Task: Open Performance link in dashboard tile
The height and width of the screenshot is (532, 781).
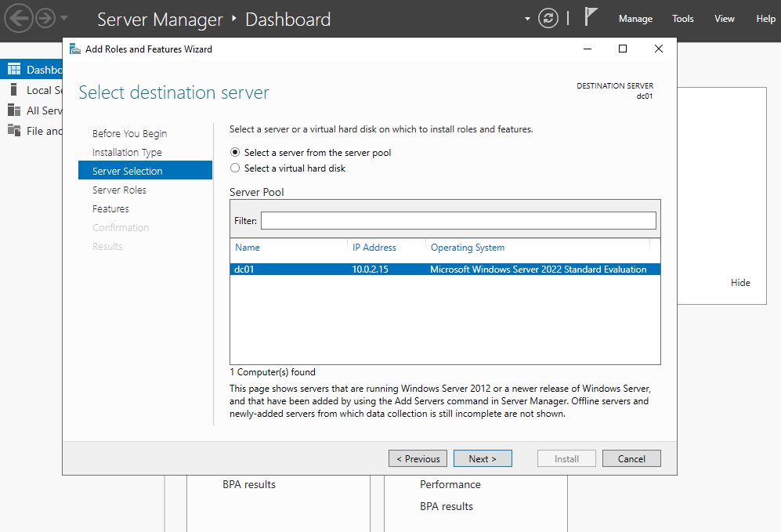Action: tap(450, 484)
